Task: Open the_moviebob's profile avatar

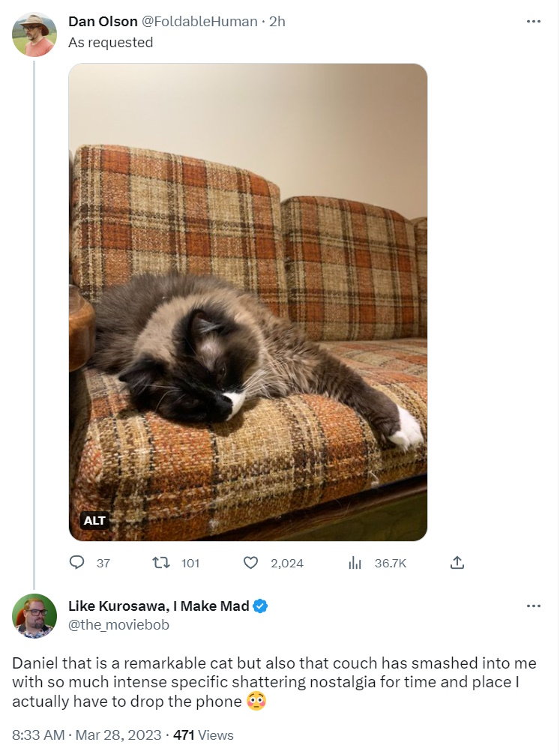Action: tap(34, 615)
